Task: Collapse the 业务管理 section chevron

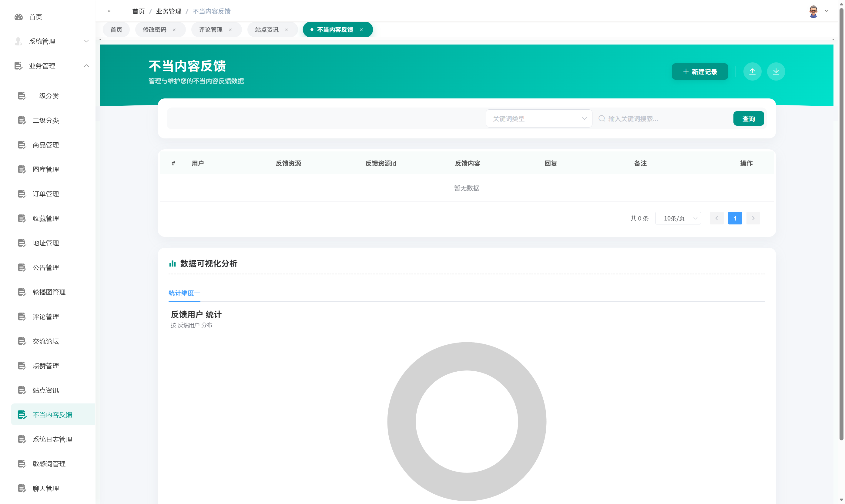Action: [86, 65]
